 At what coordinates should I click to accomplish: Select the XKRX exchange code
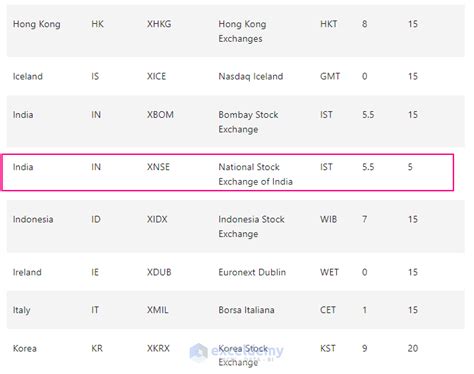pyautogui.click(x=158, y=348)
